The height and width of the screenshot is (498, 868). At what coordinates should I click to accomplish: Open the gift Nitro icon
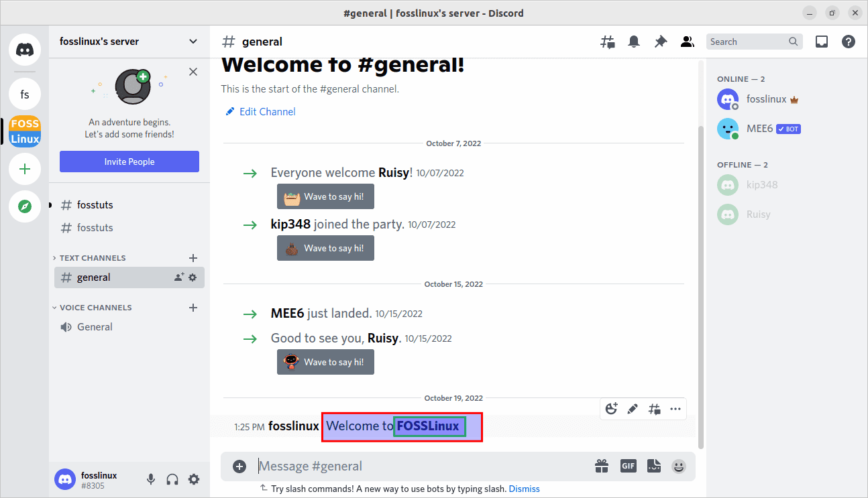(602, 466)
